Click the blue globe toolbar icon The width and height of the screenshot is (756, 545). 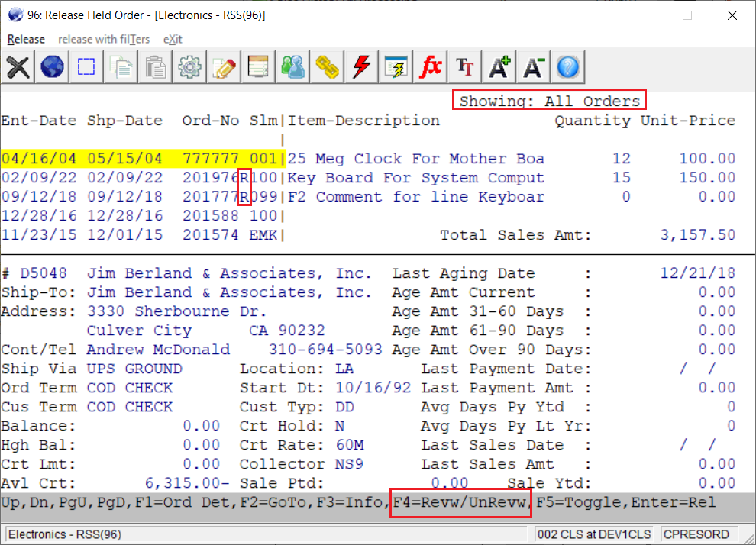(52, 66)
